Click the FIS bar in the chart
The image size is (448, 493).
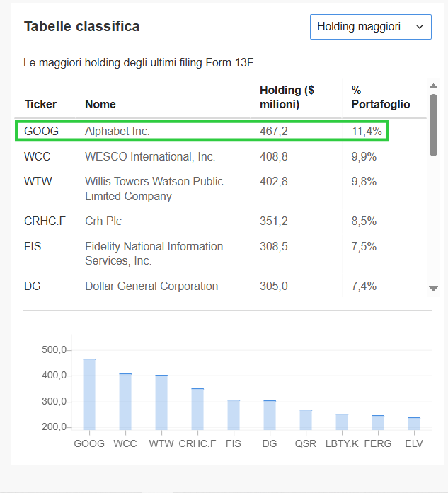point(234,414)
